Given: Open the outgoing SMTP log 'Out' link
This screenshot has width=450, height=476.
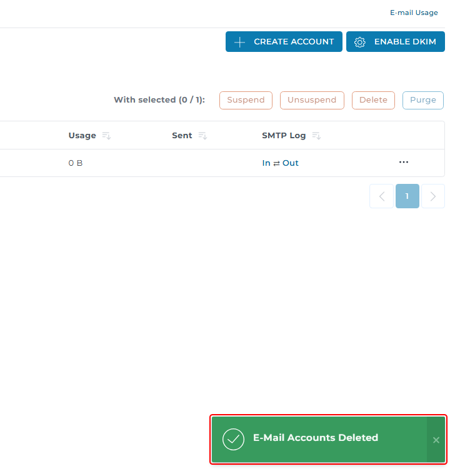Looking at the screenshot, I should pyautogui.click(x=291, y=163).
